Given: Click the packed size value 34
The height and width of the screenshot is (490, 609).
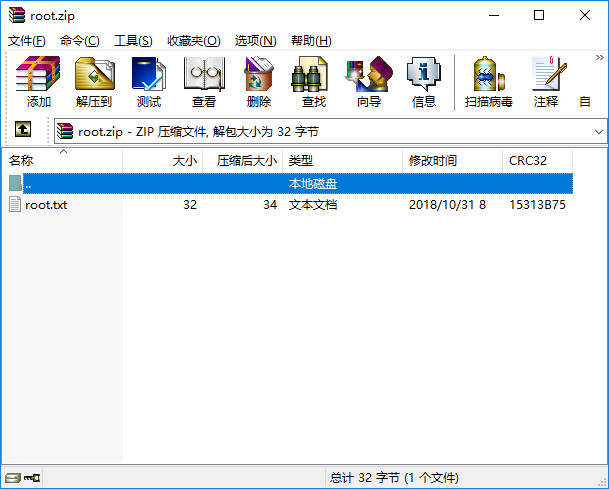Looking at the screenshot, I should pos(270,205).
